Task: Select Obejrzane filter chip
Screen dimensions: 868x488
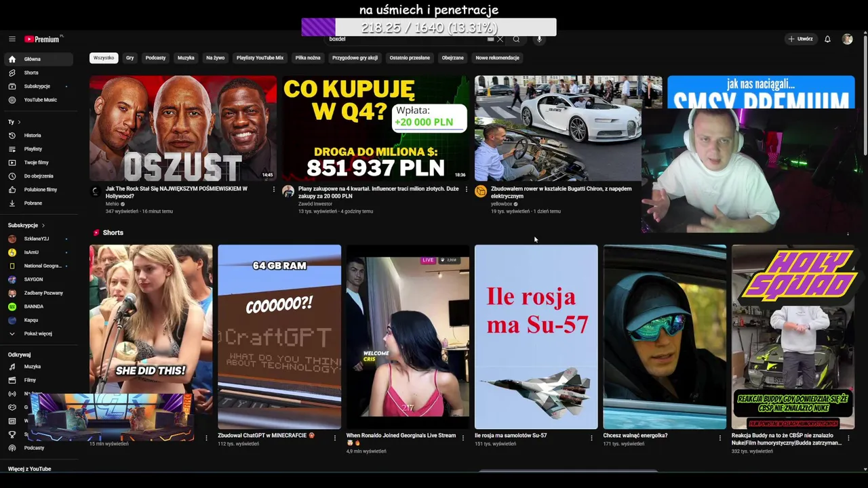Action: tap(452, 58)
